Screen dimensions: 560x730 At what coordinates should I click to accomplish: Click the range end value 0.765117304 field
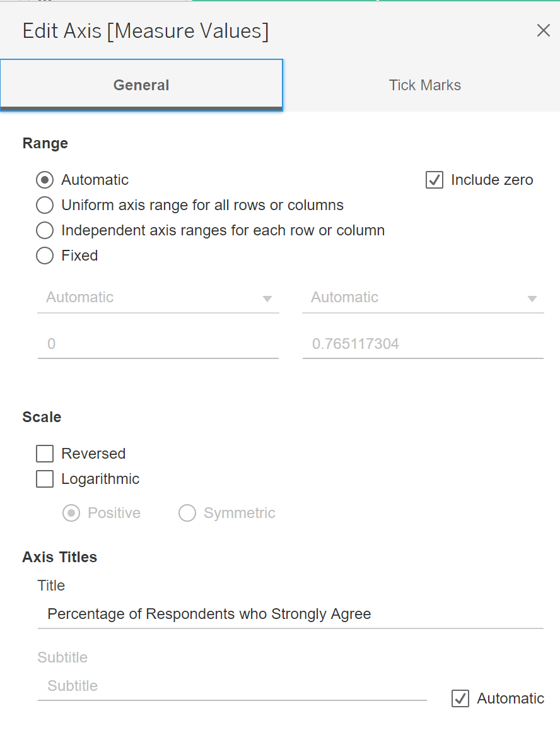423,344
